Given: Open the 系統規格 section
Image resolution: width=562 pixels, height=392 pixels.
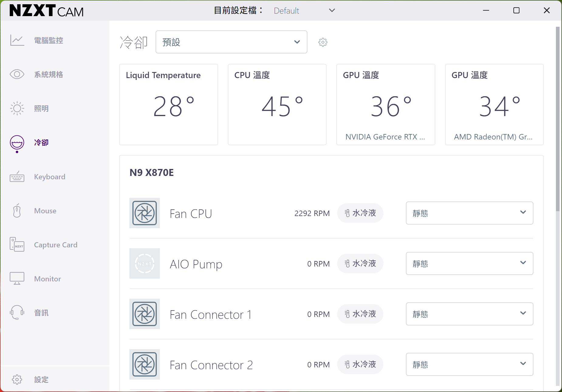Looking at the screenshot, I should coord(49,74).
